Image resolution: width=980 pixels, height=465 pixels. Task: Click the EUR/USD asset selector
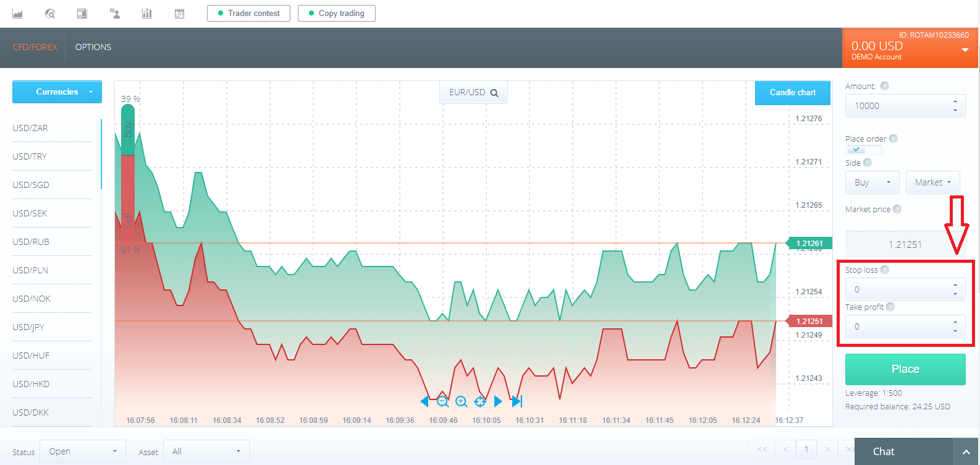coord(473,92)
